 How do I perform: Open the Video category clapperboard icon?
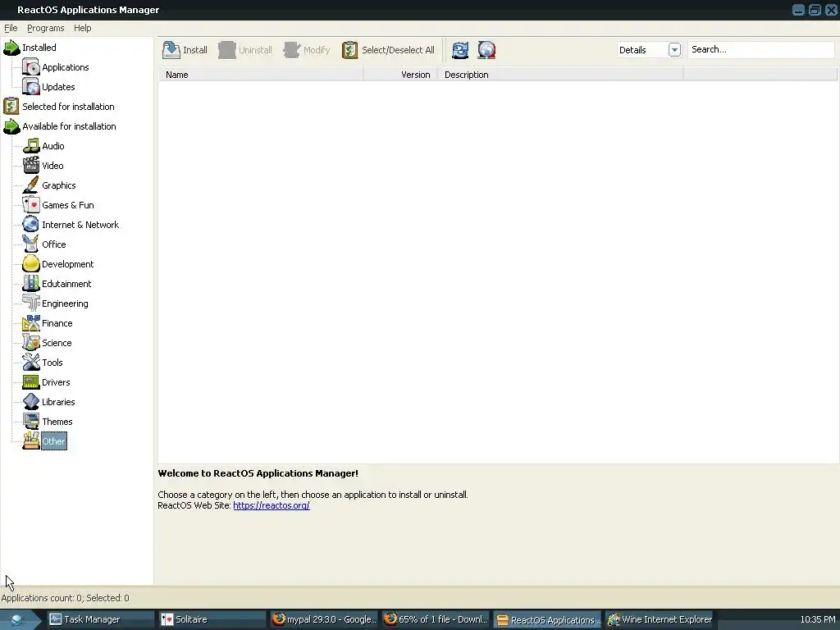pos(31,166)
